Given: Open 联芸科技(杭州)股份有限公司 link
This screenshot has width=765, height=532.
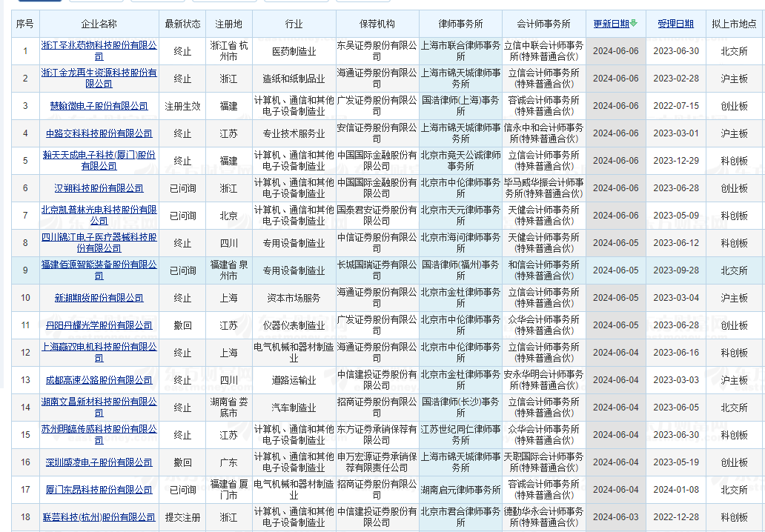Looking at the screenshot, I should (x=99, y=517).
